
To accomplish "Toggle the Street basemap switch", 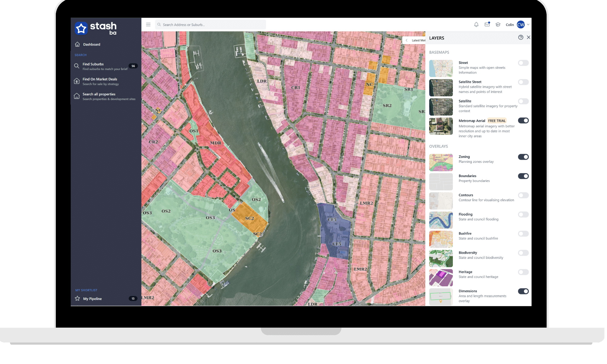I will tap(523, 63).
